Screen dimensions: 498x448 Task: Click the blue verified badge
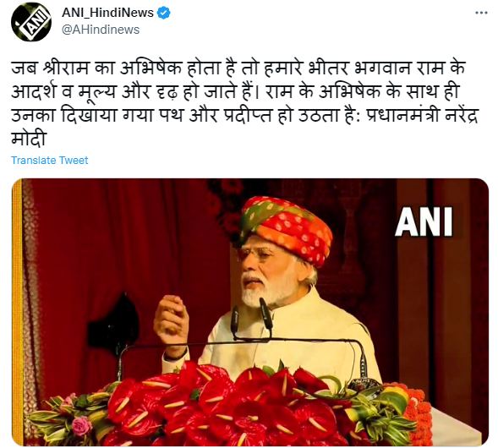pos(164,14)
